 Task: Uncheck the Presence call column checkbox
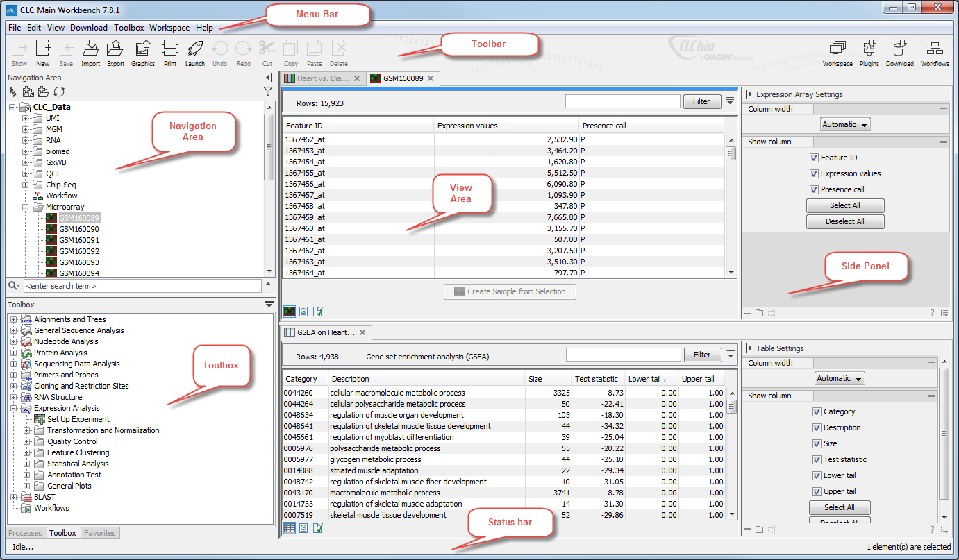coord(815,189)
